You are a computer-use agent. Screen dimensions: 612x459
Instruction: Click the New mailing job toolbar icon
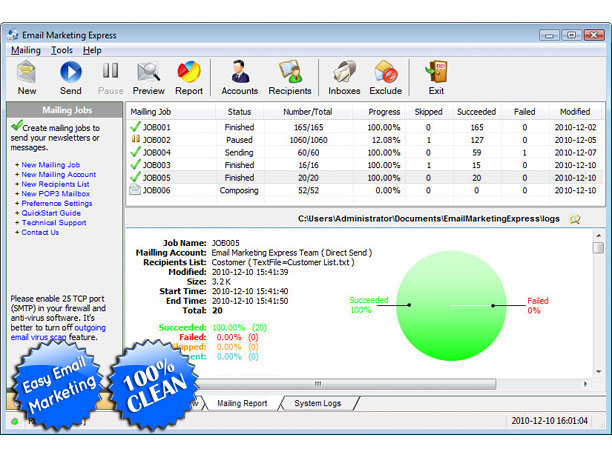(x=27, y=72)
